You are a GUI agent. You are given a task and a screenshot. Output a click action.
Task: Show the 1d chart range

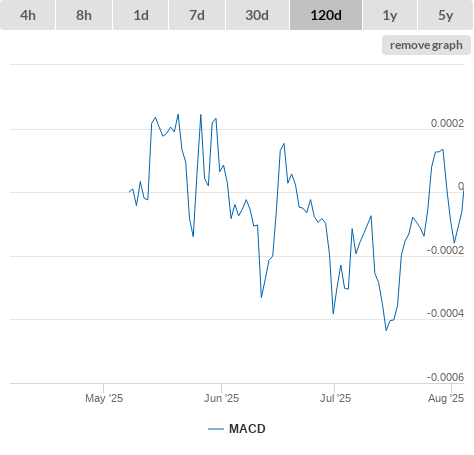coord(141,15)
